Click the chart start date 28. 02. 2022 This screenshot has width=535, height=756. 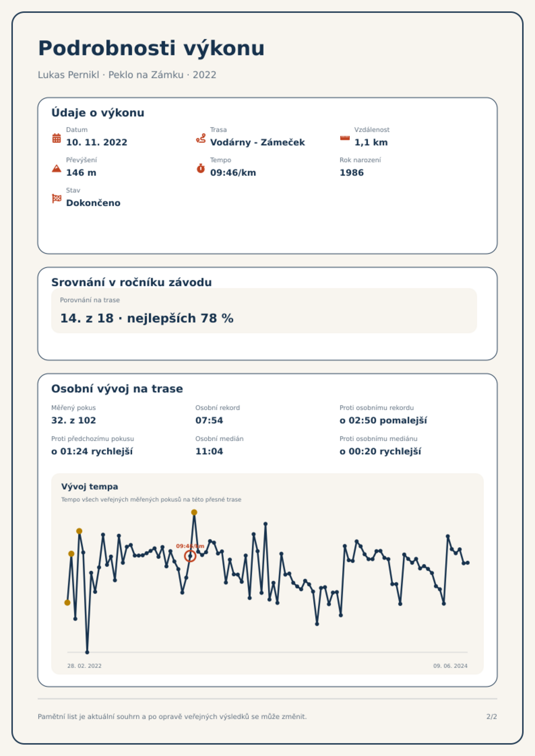(x=84, y=666)
